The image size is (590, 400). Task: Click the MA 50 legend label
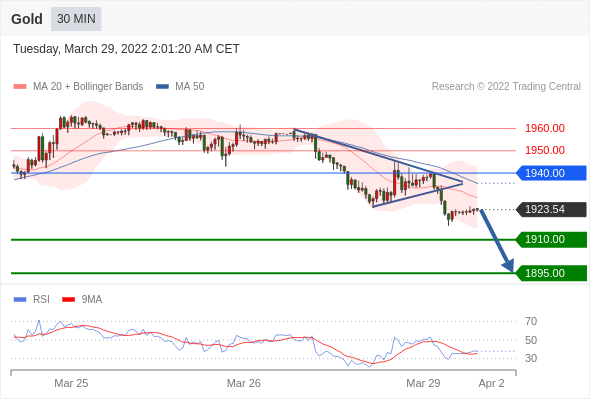190,87
